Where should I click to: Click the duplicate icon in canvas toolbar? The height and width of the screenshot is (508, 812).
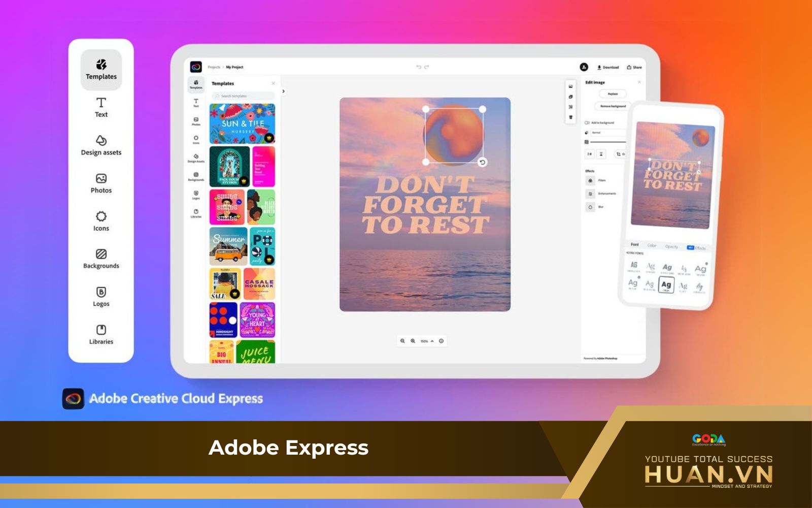click(571, 97)
